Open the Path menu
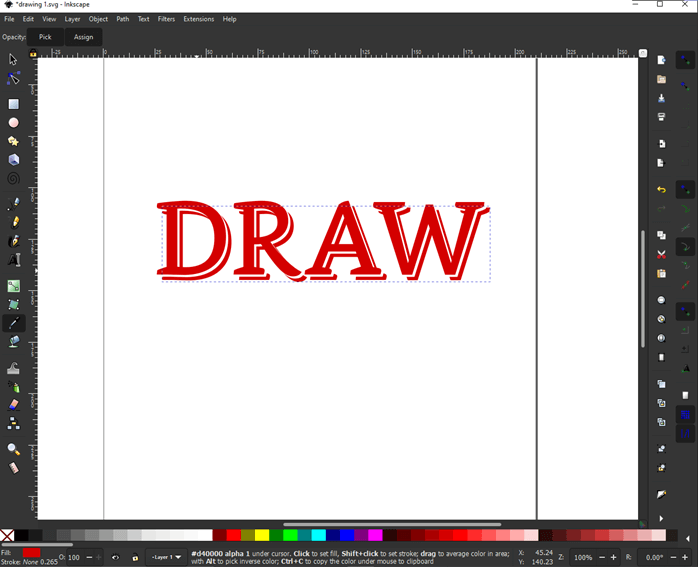The width and height of the screenshot is (698, 567). 122,19
